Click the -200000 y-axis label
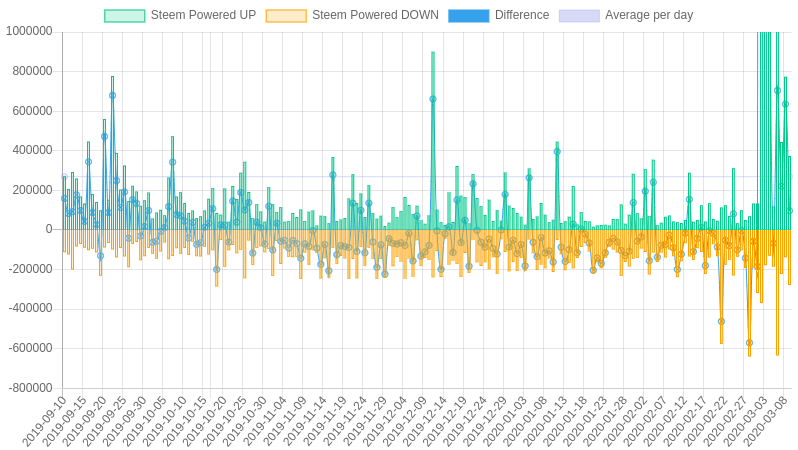Viewport: 798px width, 450px height. [x=31, y=269]
